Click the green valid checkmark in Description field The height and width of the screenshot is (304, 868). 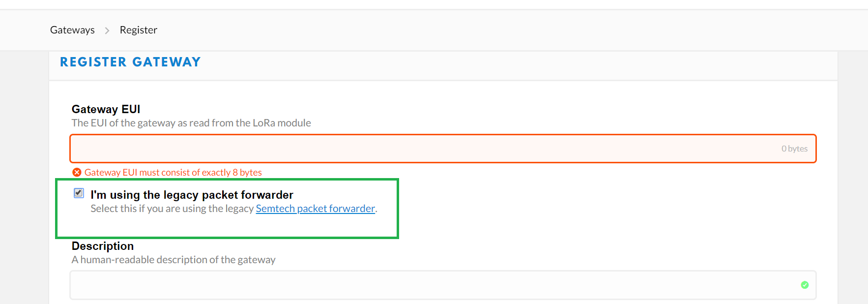(x=805, y=285)
